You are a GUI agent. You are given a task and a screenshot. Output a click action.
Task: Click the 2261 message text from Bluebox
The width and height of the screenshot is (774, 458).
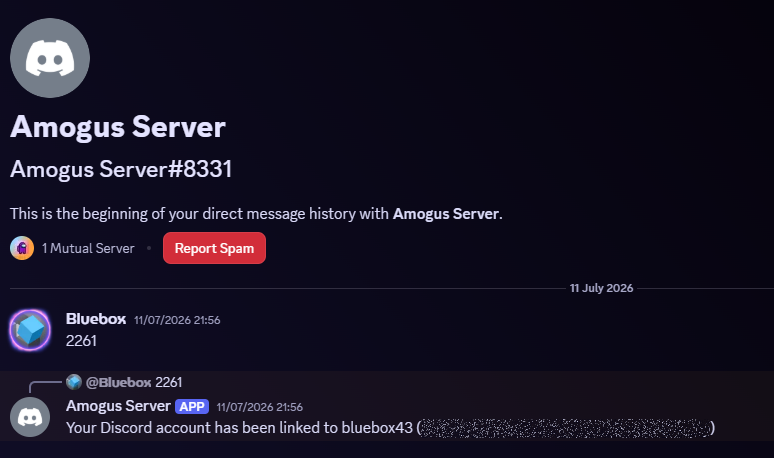click(81, 341)
